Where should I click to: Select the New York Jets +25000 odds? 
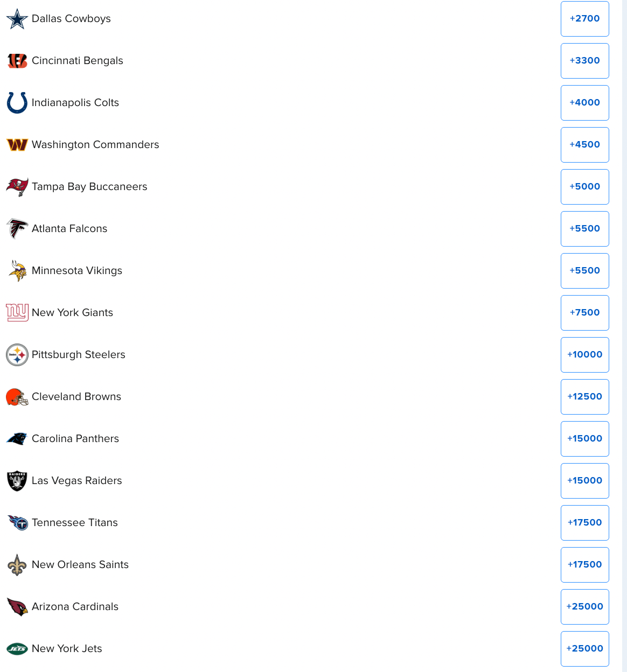(x=585, y=649)
